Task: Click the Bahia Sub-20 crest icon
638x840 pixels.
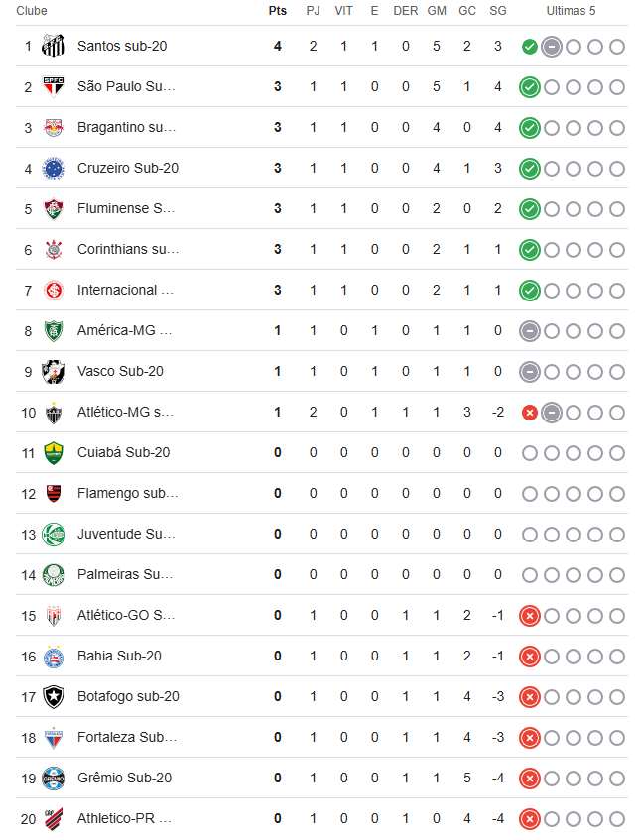Action: pos(54,657)
